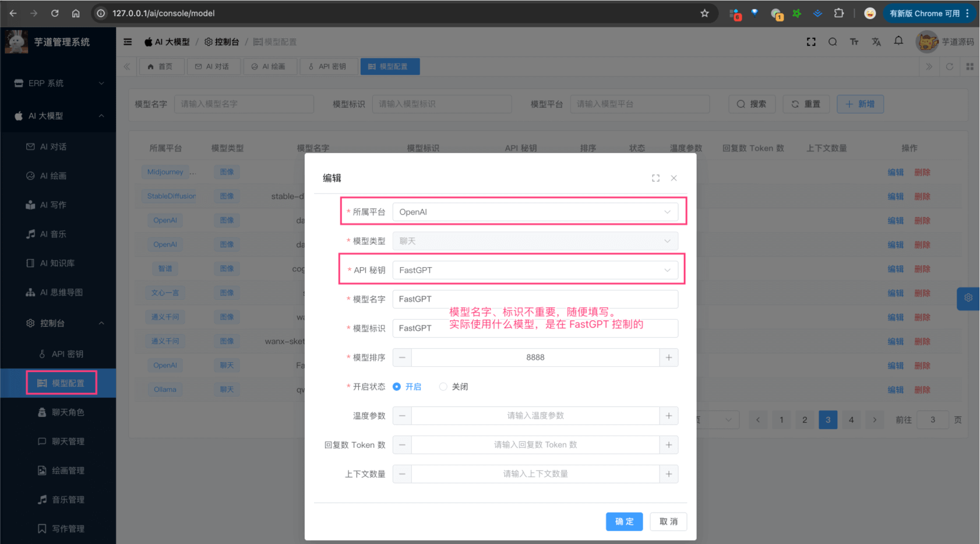Expand the ERP 系统 sidebar section
The height and width of the screenshot is (544, 980).
tap(58, 83)
